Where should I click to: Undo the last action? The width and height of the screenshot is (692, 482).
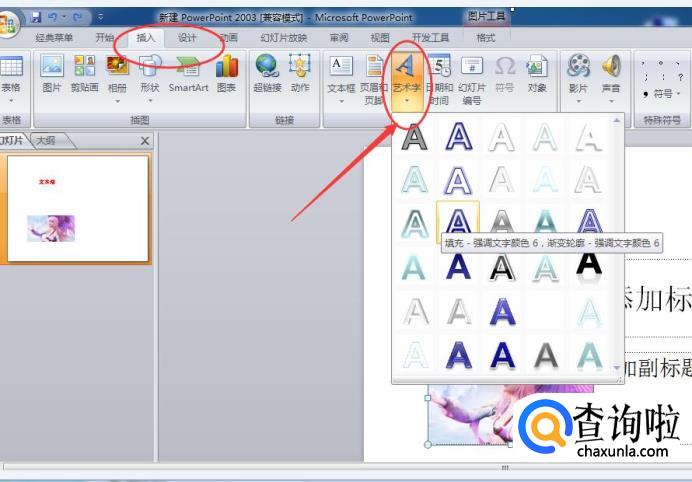52,18
